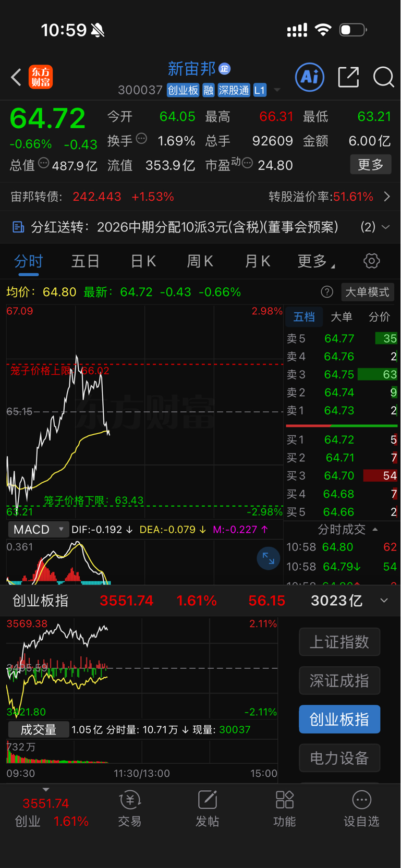Open the 转股溢价率 chevron arrow
This screenshot has width=401, height=868.
tap(387, 197)
